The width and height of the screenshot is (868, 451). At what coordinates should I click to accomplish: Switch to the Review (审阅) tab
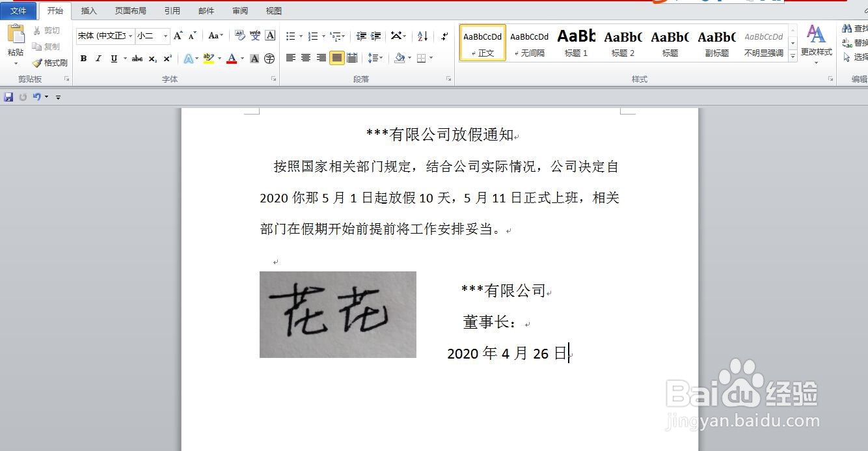coord(240,10)
